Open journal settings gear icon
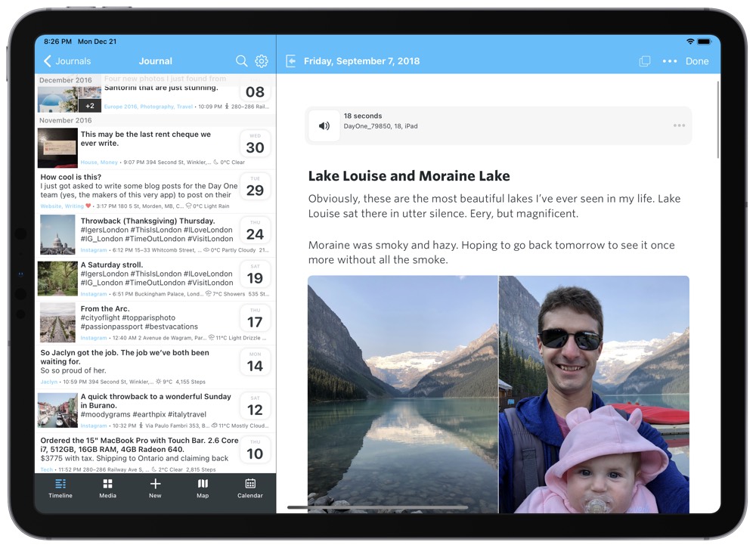The width and height of the screenshot is (756, 548). [262, 60]
